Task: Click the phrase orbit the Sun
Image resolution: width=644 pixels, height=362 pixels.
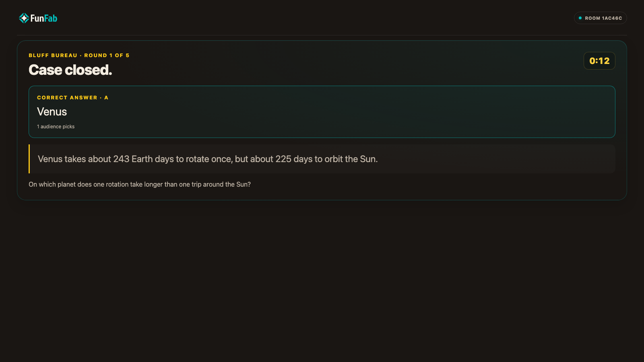Action: 351,159
